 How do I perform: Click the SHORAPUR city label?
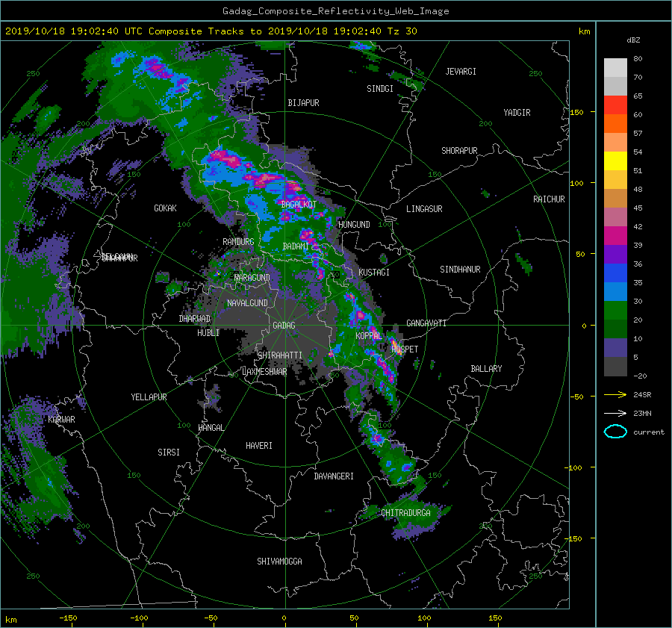[x=459, y=151]
